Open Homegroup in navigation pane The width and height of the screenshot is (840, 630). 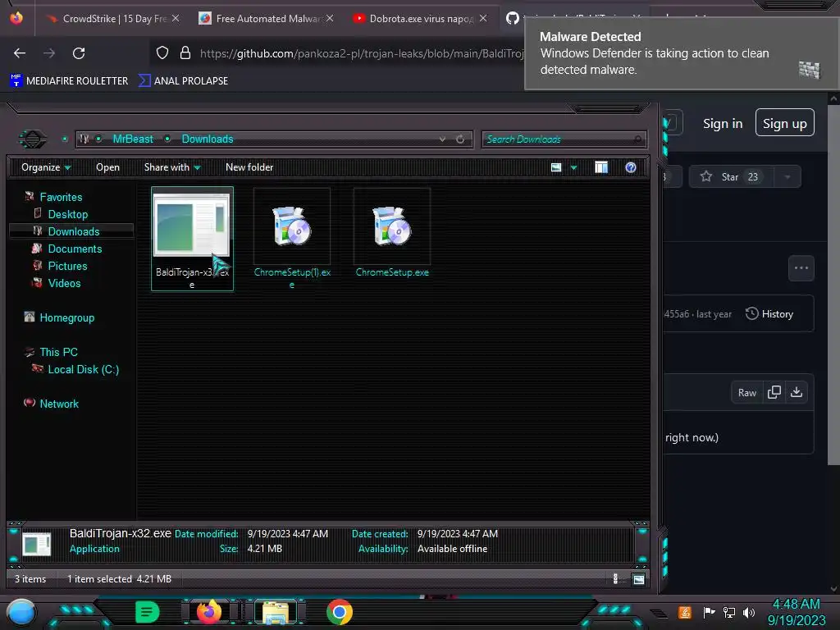(66, 317)
